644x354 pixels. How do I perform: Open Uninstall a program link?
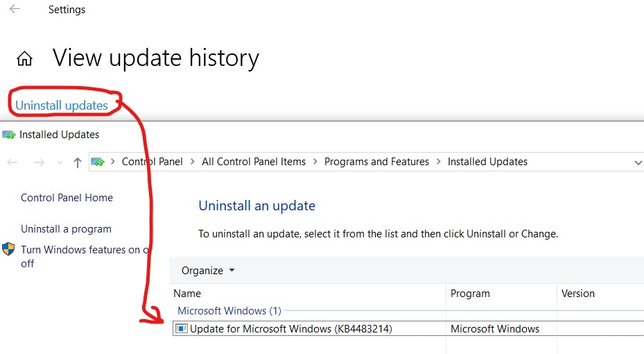click(66, 229)
